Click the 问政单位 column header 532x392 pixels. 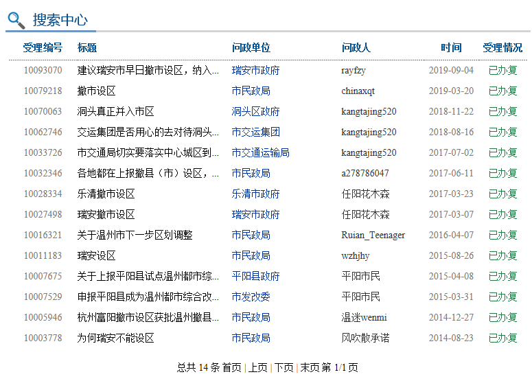point(251,48)
